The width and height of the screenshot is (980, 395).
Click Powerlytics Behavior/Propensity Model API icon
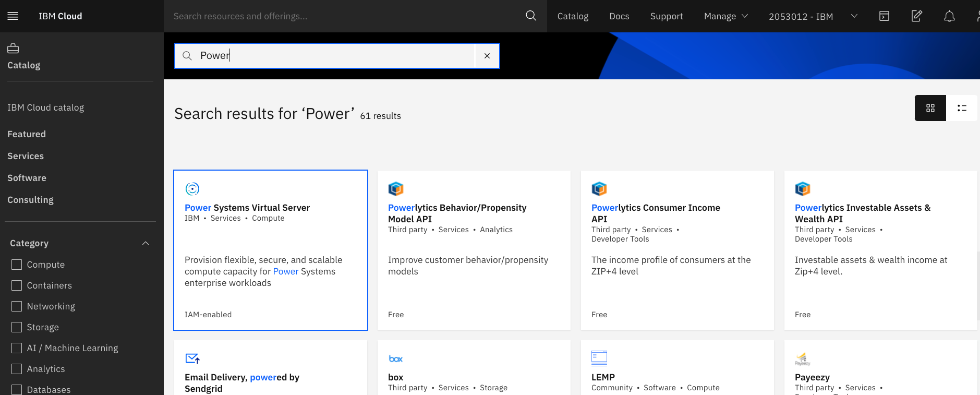click(396, 189)
